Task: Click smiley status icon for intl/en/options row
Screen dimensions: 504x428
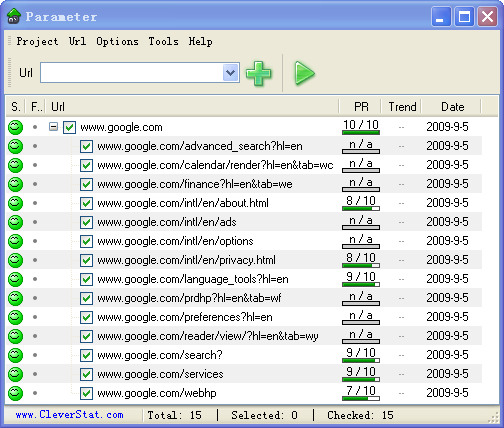Action: [x=15, y=241]
